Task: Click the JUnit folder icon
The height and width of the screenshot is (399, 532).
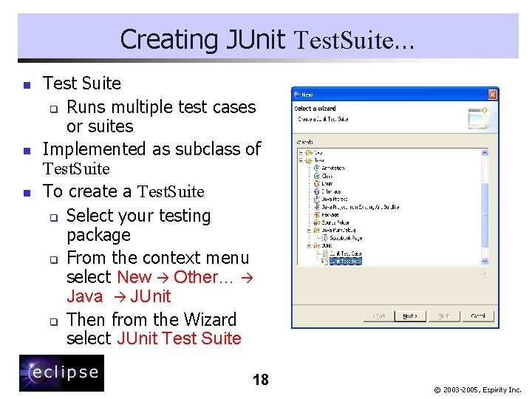Action: tap(317, 245)
